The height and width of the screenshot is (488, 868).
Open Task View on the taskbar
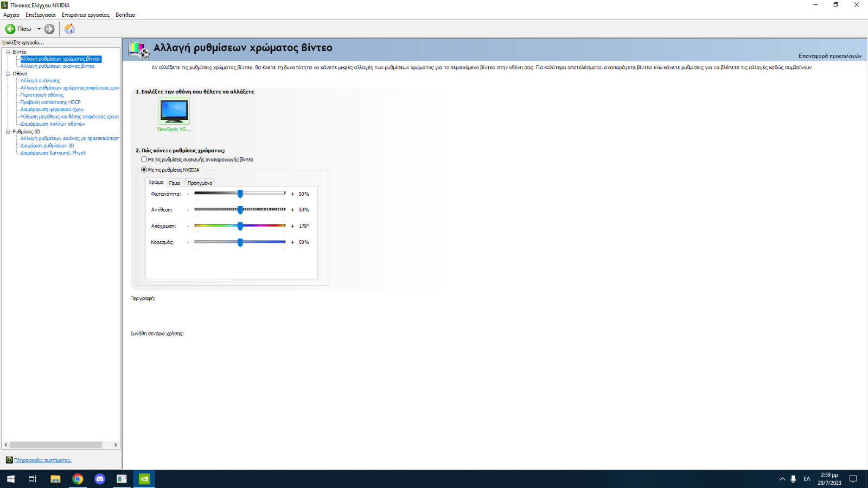point(33,479)
